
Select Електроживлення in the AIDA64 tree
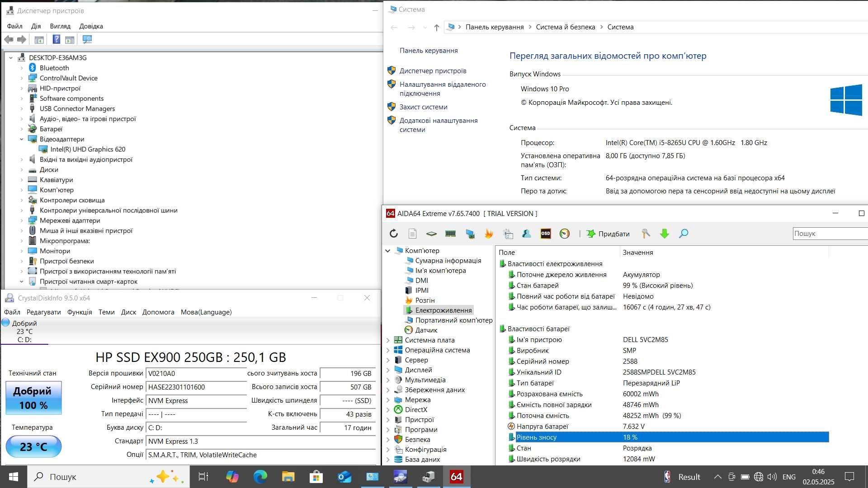[x=443, y=310]
